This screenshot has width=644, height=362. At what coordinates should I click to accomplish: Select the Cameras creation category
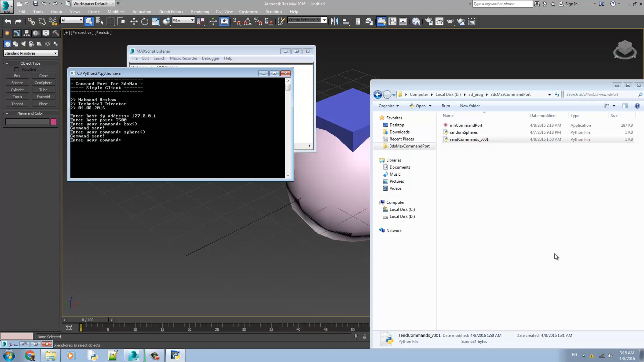click(x=31, y=44)
